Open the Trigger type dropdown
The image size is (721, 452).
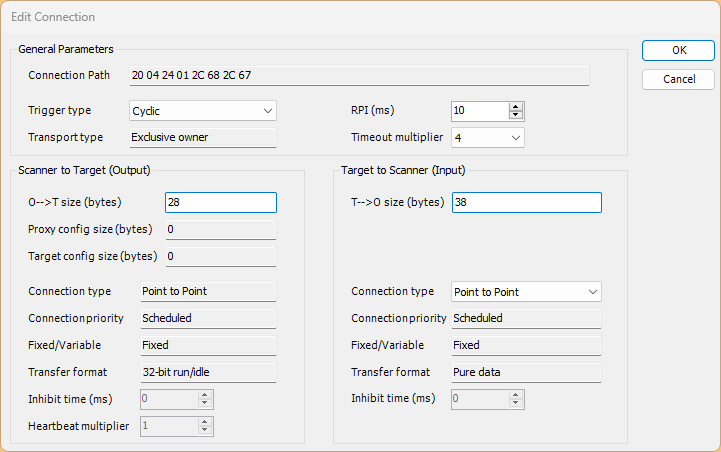click(x=203, y=111)
